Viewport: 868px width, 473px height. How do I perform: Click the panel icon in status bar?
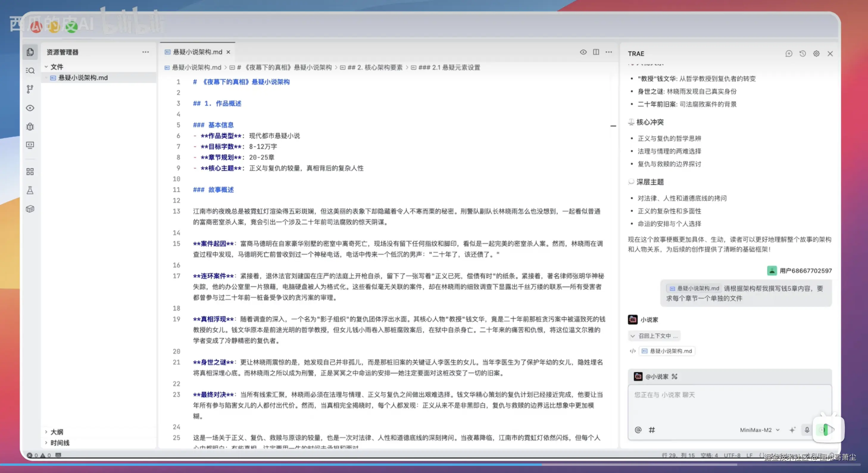58,455
